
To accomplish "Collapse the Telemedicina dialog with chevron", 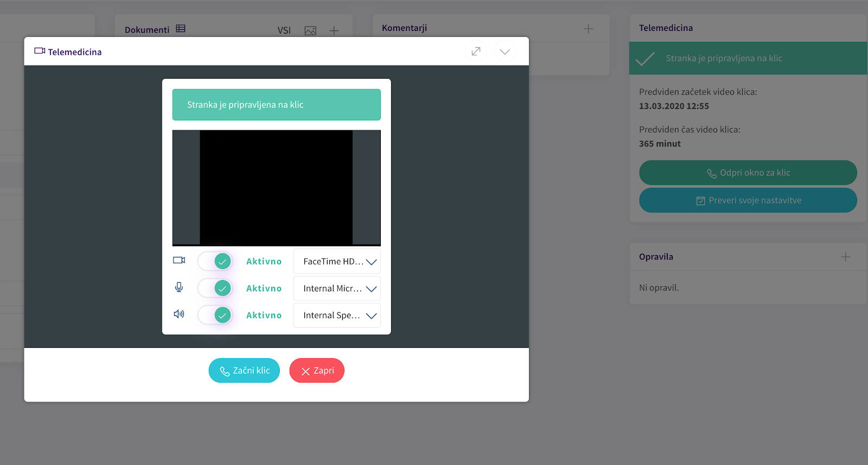I will coord(505,52).
